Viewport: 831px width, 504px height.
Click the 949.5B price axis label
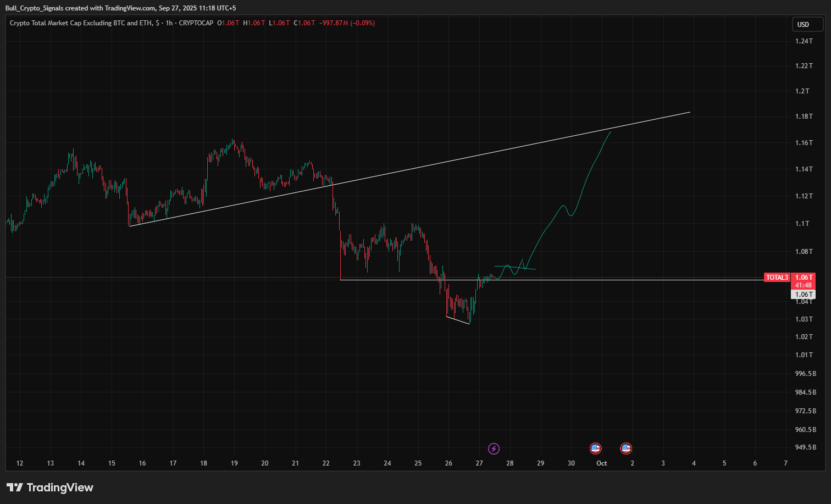pyautogui.click(x=805, y=447)
